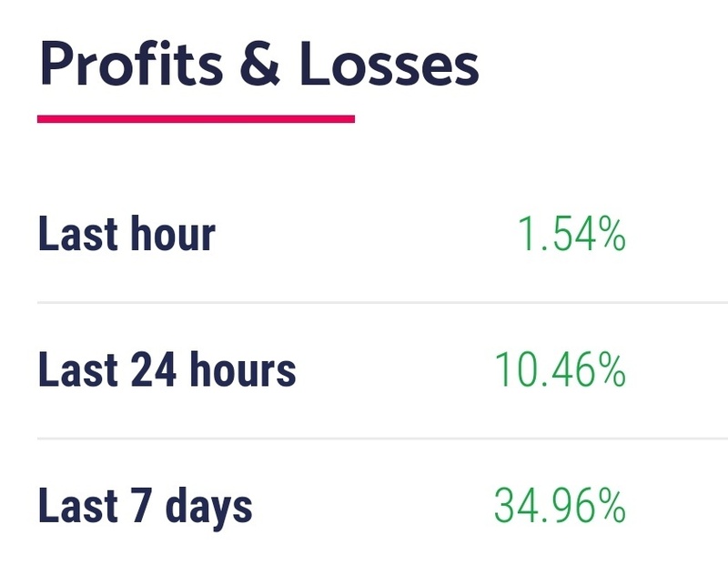The image size is (728, 575).
Task: Click the 10.46% value
Action: pyautogui.click(x=560, y=370)
